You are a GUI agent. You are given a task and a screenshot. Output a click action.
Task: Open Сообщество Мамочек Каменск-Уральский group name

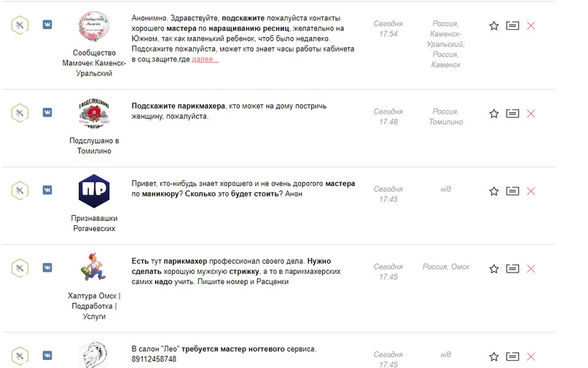pyautogui.click(x=94, y=63)
